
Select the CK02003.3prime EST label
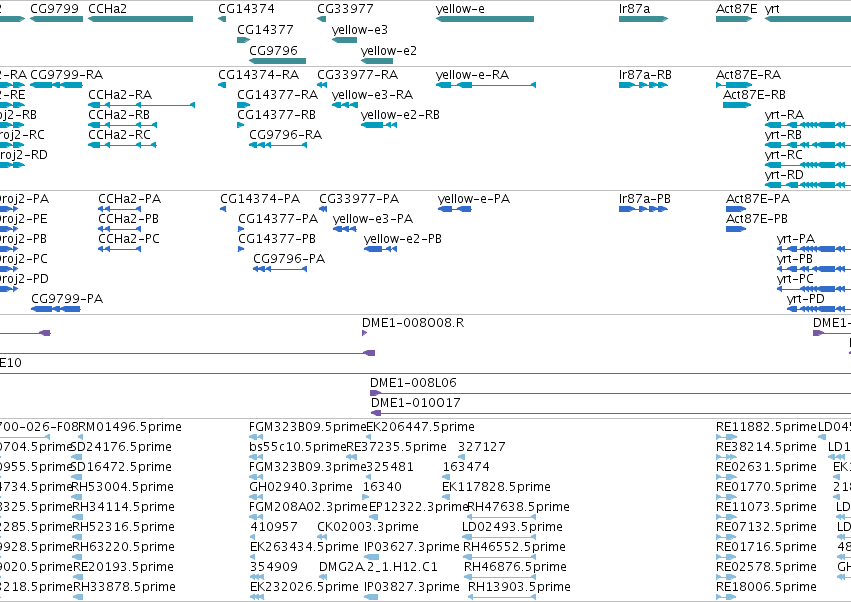368,527
